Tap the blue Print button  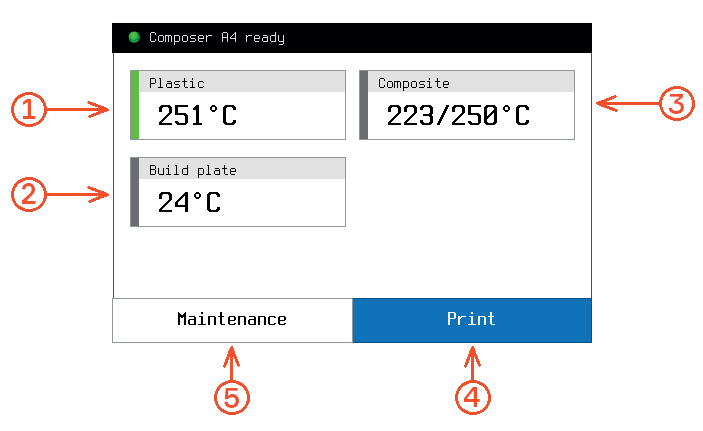click(x=472, y=320)
